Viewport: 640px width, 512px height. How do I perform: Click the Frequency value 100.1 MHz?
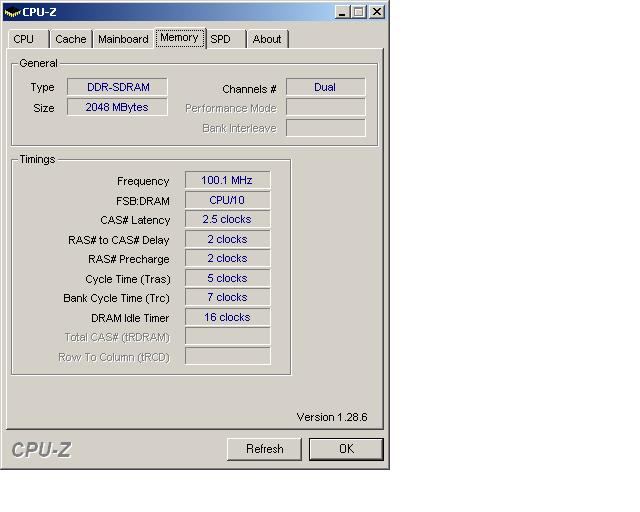coord(228,180)
